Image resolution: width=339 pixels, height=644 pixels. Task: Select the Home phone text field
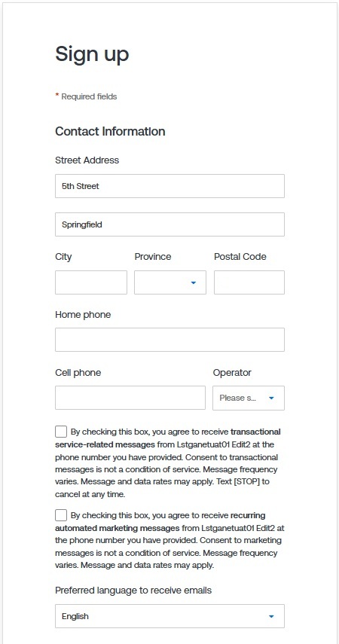(169, 340)
